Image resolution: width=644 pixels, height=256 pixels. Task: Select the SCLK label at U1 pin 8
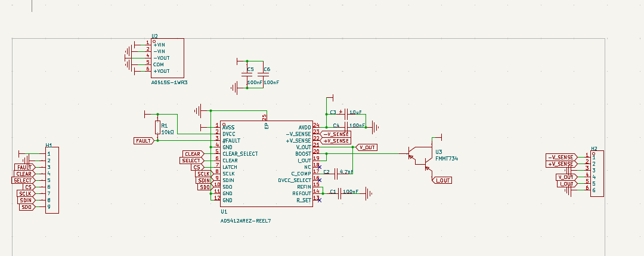click(x=203, y=174)
